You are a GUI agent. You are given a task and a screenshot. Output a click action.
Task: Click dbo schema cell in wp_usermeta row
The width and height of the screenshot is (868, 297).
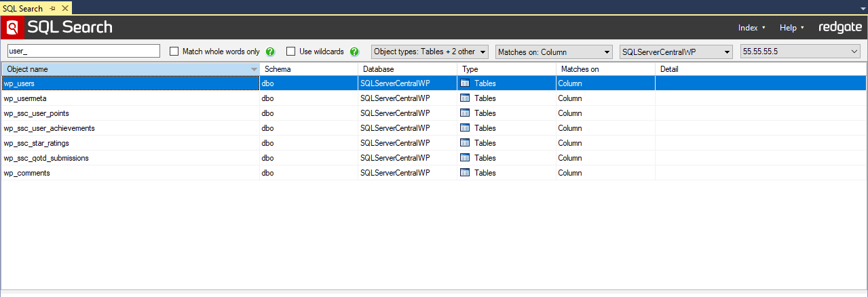(309, 98)
